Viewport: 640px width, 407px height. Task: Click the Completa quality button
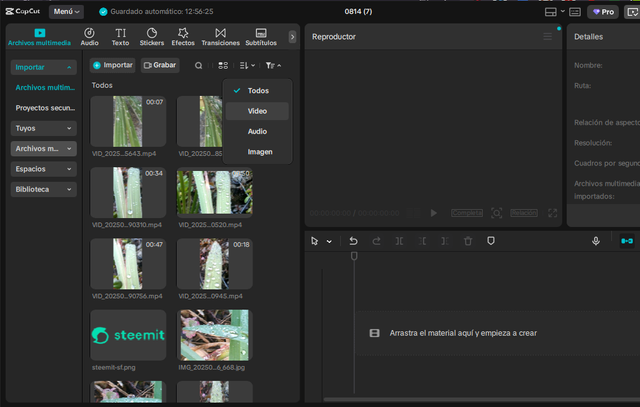click(467, 213)
